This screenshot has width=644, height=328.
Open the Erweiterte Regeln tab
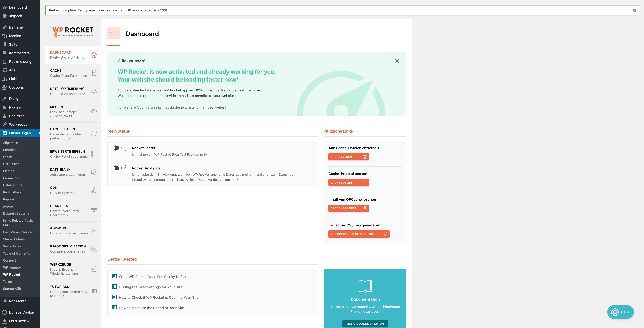click(73, 154)
